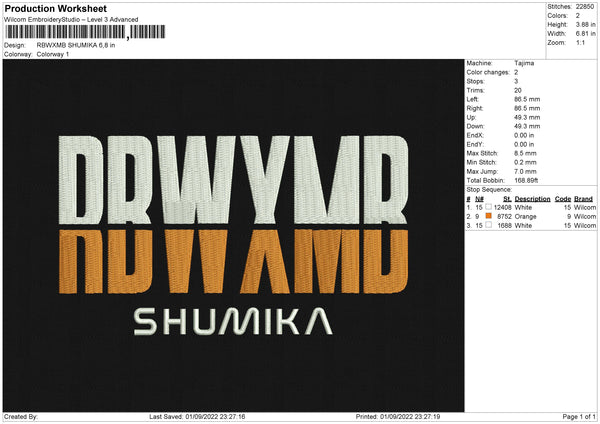
Task: Click the EndY value '0.00 in'
Action: point(524,144)
